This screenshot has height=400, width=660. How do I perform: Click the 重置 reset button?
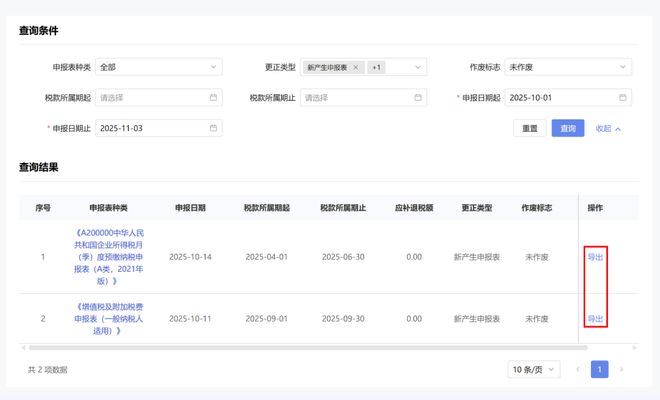529,128
